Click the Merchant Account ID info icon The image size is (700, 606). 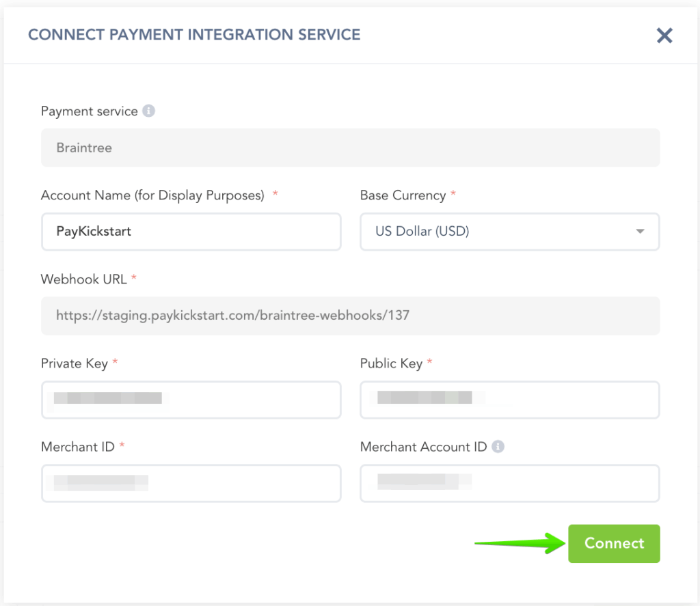tap(498, 447)
